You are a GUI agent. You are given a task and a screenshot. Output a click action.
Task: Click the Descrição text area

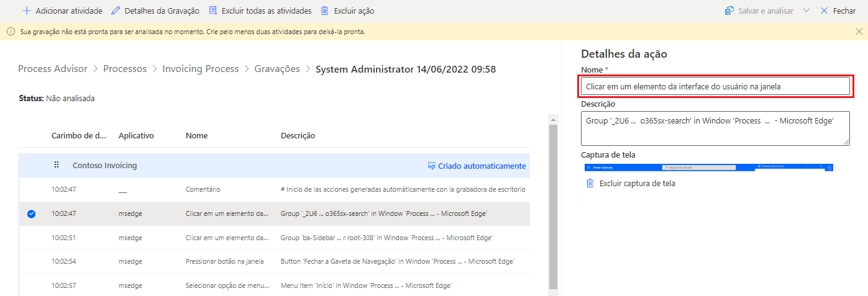pos(715,128)
